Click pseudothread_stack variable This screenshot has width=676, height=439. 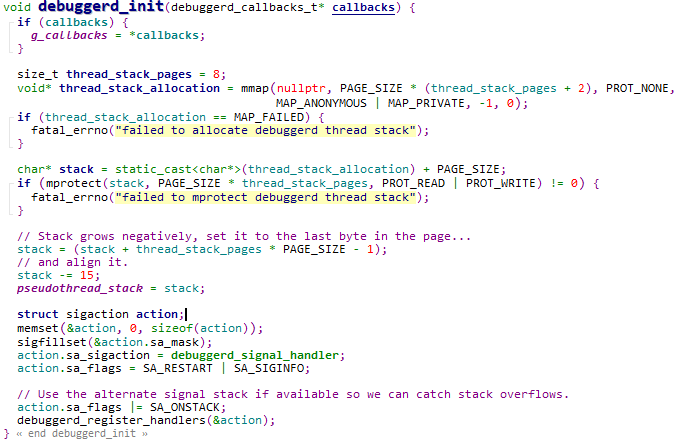point(80,288)
